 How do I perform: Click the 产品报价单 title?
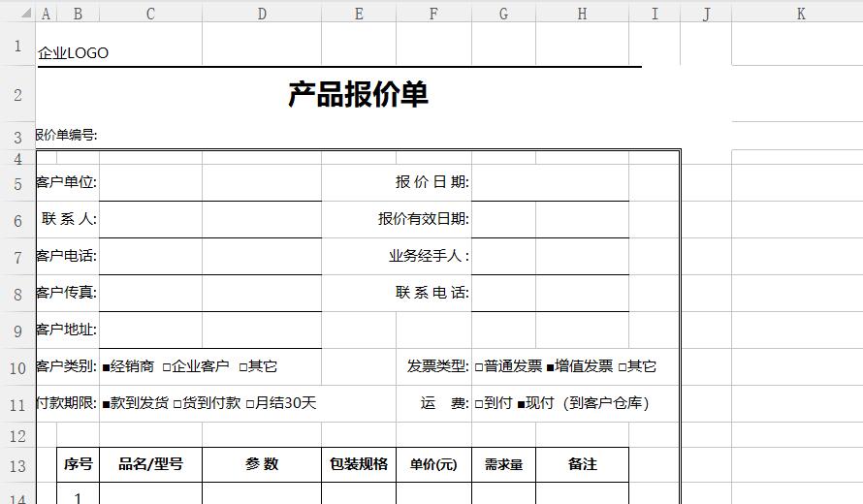(x=359, y=94)
